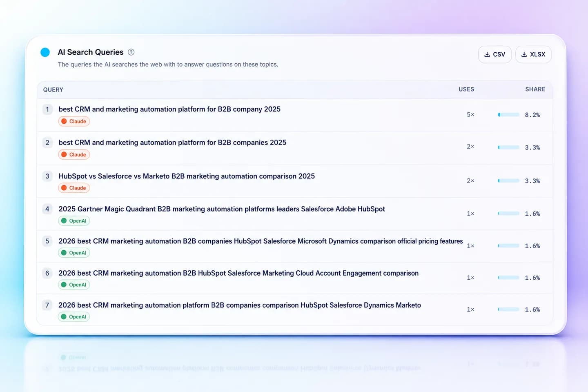Click the Claude tag on query 2
This screenshot has width=588, height=392.
[x=74, y=155]
